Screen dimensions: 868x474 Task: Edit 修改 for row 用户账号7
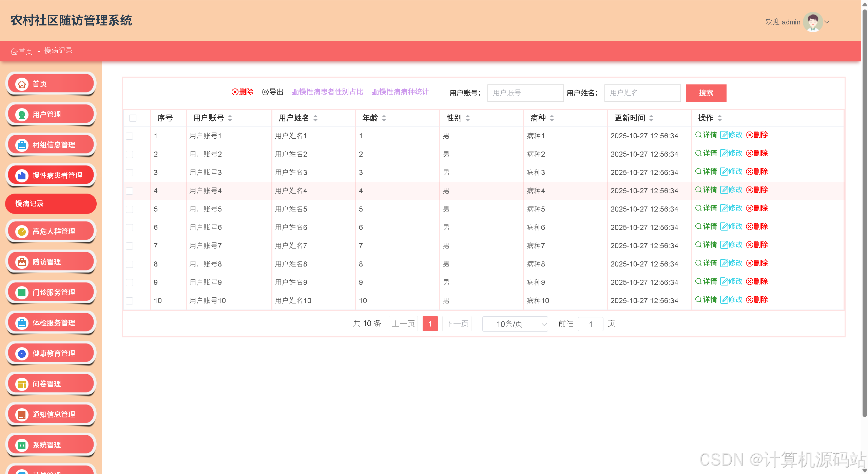tap(731, 245)
